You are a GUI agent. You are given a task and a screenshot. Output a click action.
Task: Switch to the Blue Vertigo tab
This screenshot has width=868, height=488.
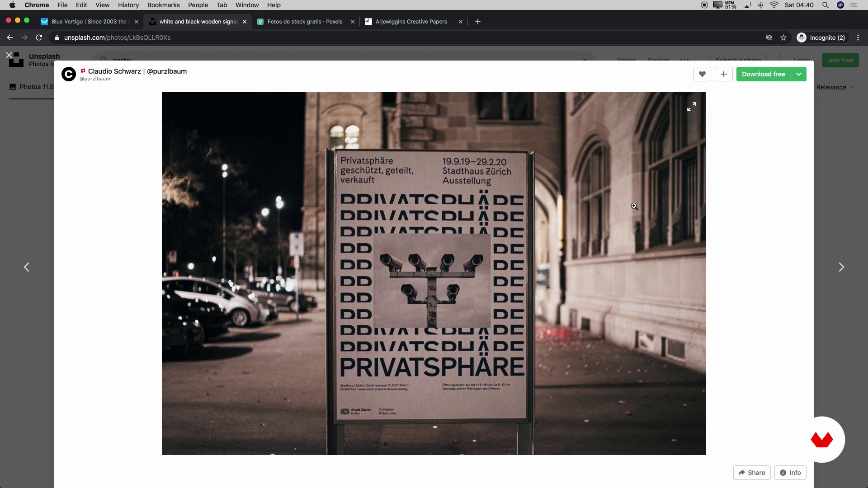click(90, 22)
